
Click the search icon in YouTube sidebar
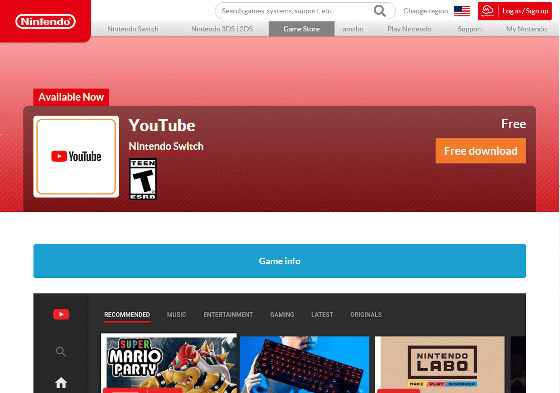point(61,352)
